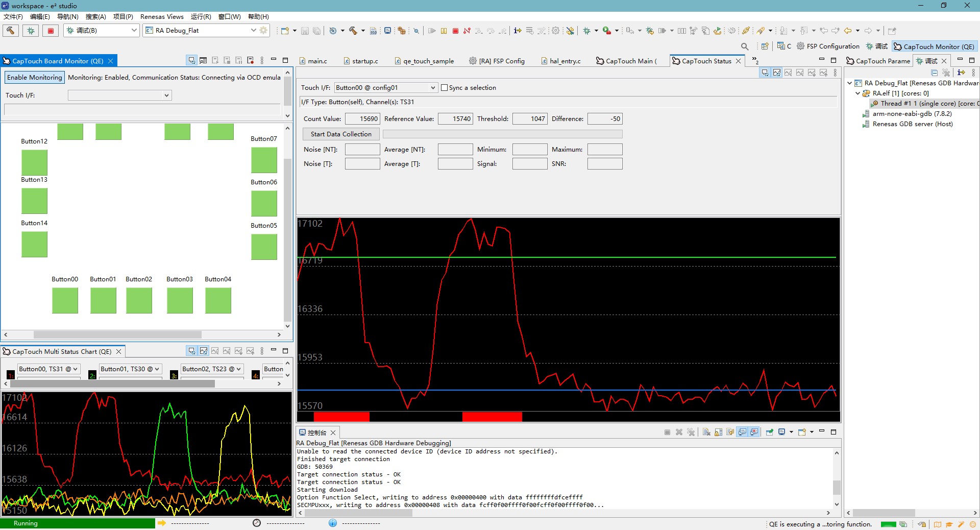
Task: Click the Pin Console icon
Action: 770,432
